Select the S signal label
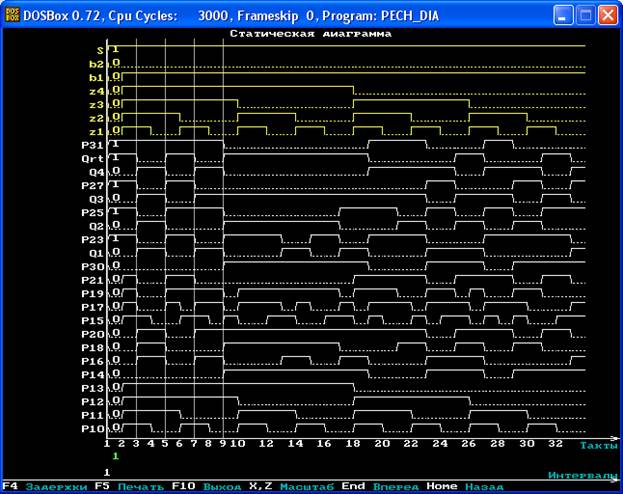 tap(98, 49)
